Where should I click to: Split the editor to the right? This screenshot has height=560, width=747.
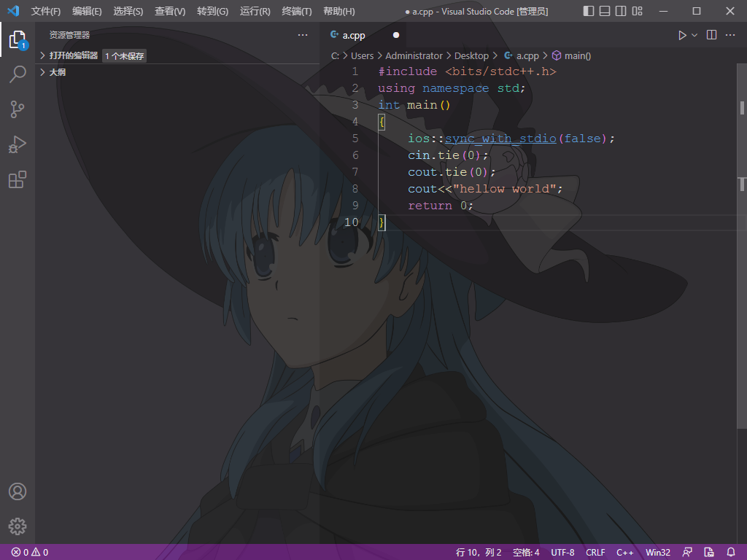(x=712, y=35)
